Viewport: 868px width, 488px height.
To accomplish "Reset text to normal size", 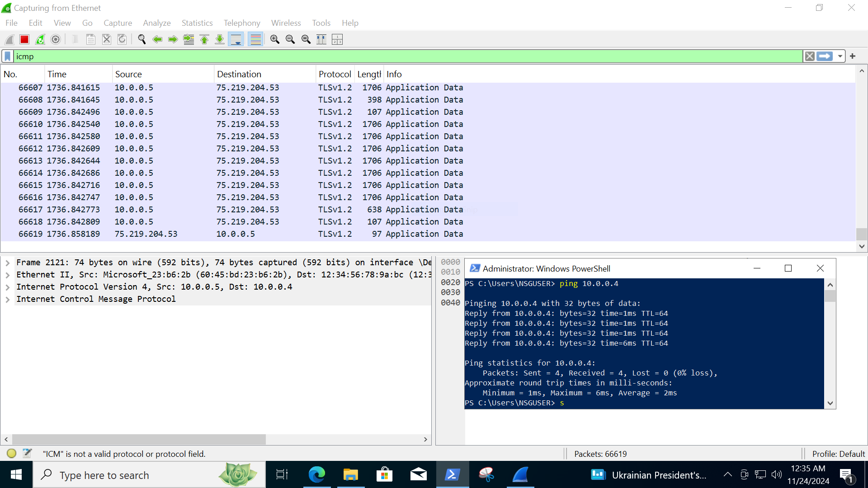I will click(306, 40).
